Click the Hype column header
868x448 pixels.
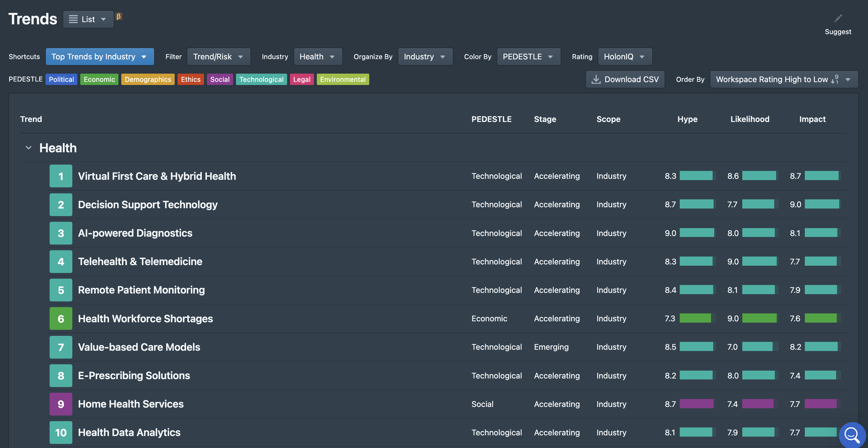click(687, 119)
